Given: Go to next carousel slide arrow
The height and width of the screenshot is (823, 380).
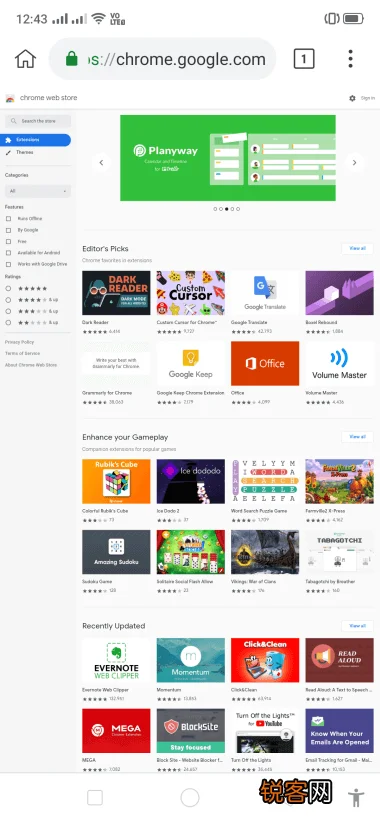Looking at the screenshot, I should (x=355, y=163).
